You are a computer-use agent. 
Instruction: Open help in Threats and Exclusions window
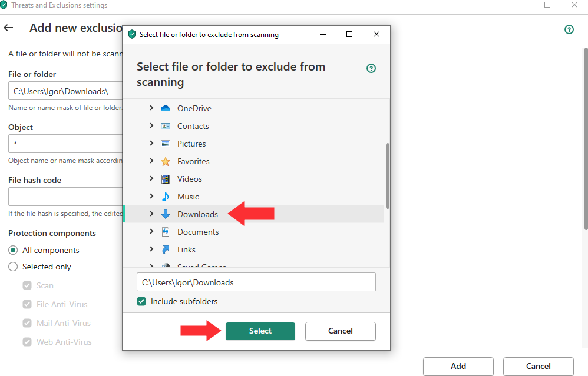(569, 29)
